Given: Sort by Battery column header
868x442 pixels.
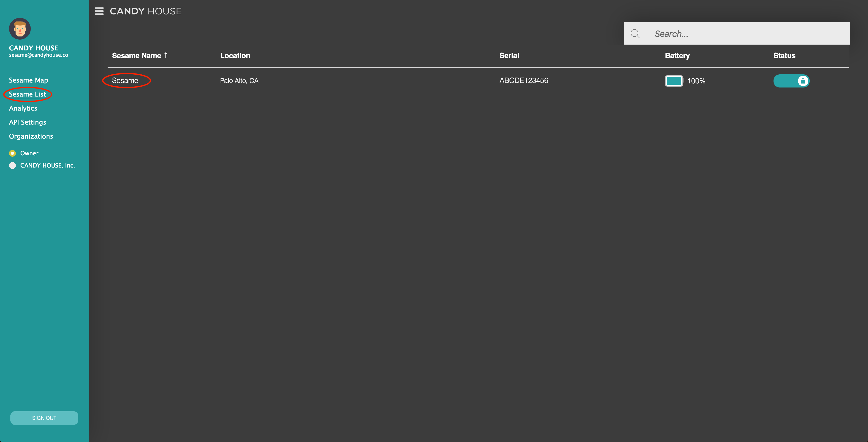Looking at the screenshot, I should click(677, 56).
